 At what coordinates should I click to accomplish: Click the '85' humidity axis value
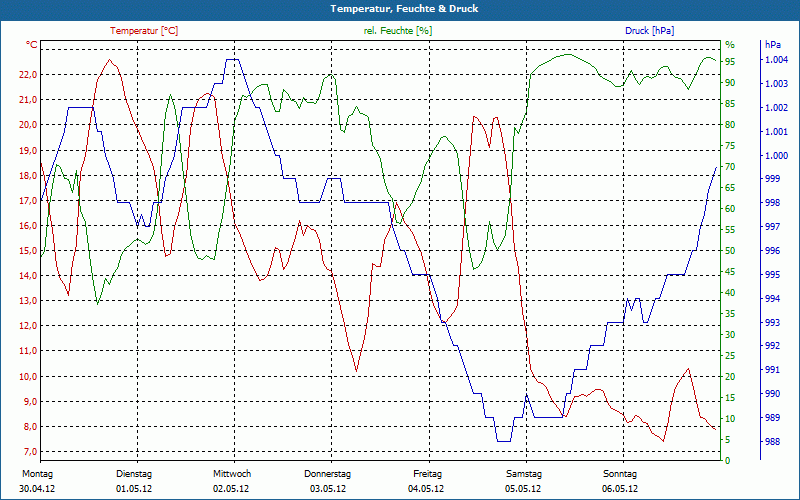(x=730, y=104)
